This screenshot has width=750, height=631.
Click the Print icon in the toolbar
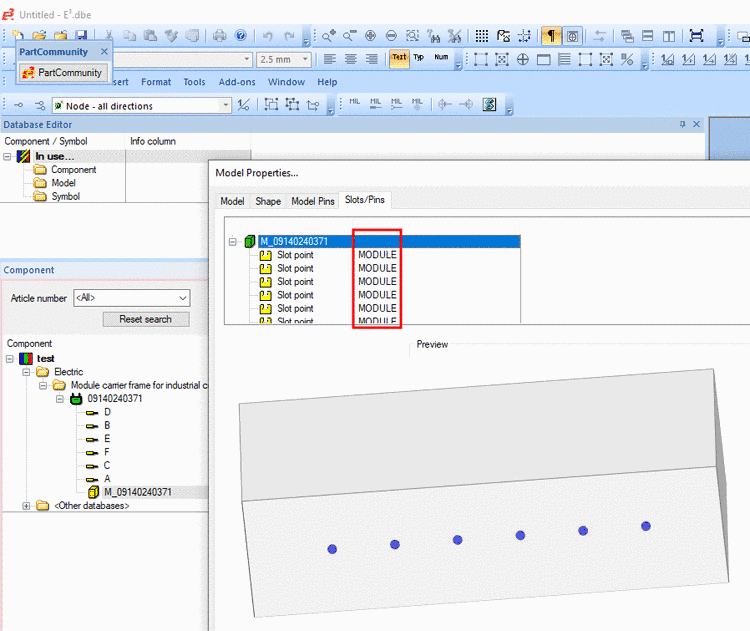219,36
